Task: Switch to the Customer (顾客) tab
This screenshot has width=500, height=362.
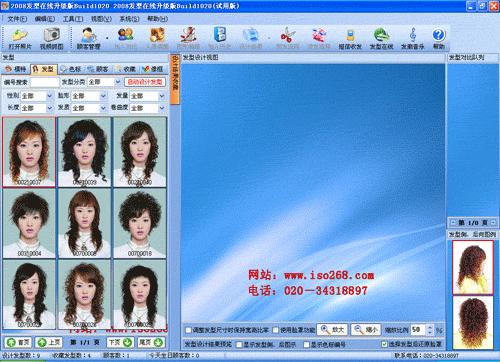Action: click(98, 69)
